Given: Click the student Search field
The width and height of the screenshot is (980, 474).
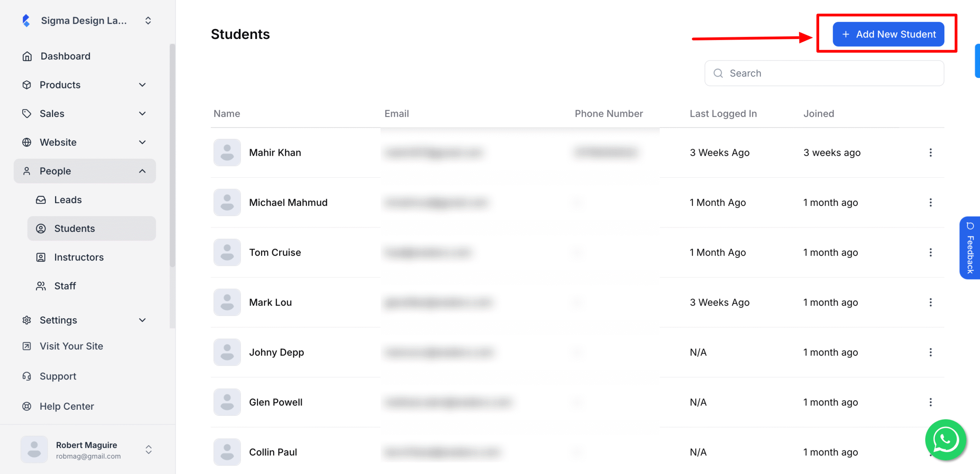Looking at the screenshot, I should click(x=824, y=73).
